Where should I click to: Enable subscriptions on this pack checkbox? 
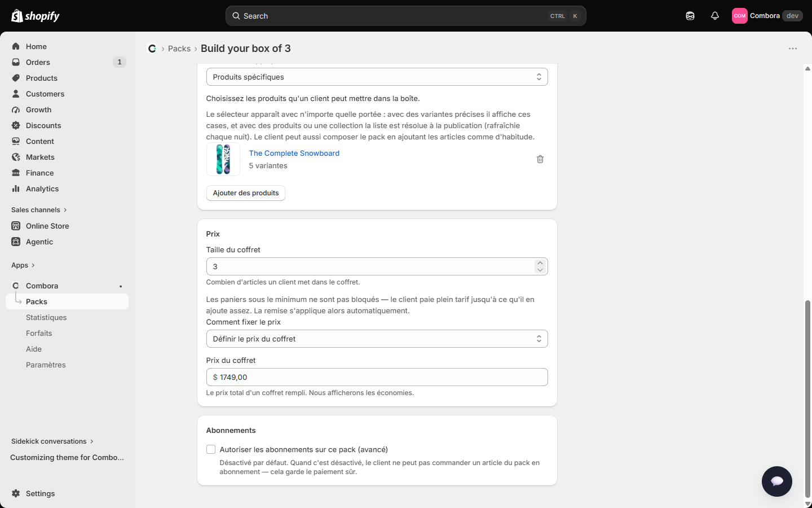(x=211, y=449)
